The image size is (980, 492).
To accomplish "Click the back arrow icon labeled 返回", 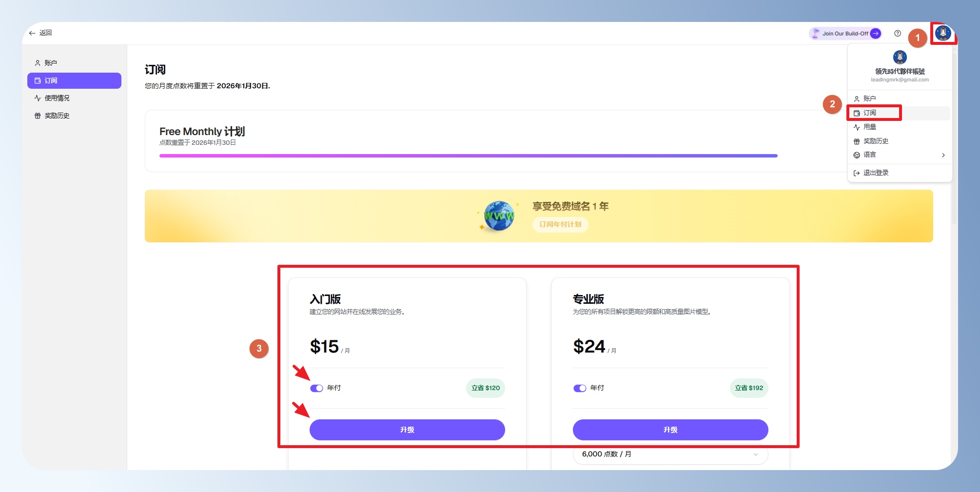I will [x=32, y=33].
